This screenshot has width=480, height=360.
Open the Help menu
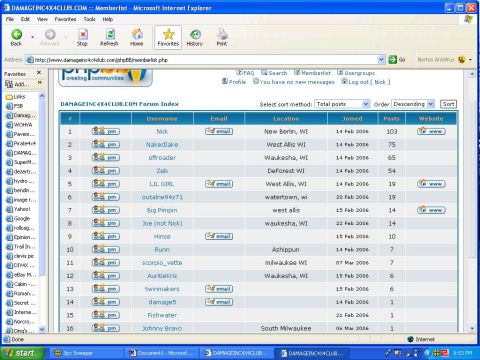pos(107,19)
